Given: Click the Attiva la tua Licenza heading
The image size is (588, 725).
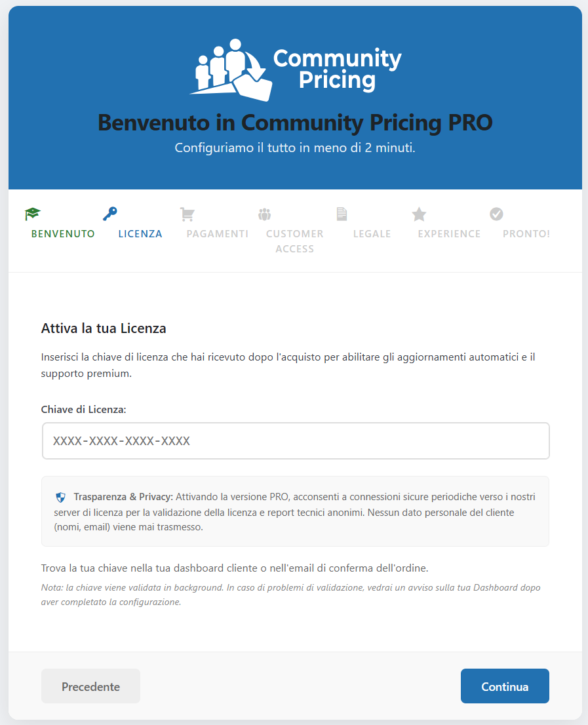Looking at the screenshot, I should [104, 328].
